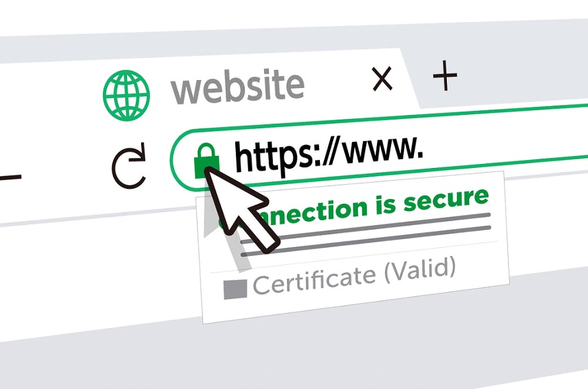Open a new tab with the plus icon
The height and width of the screenshot is (389, 588).
point(445,75)
